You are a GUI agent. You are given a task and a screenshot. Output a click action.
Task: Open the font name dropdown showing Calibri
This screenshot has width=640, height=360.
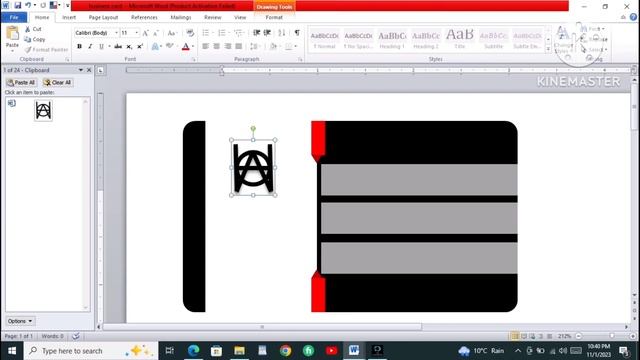116,33
